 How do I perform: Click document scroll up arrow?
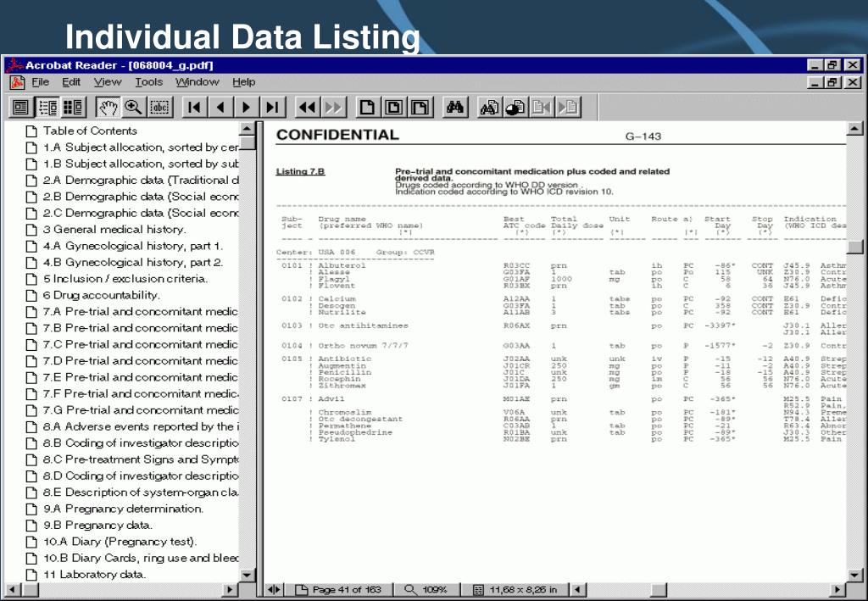click(854, 129)
